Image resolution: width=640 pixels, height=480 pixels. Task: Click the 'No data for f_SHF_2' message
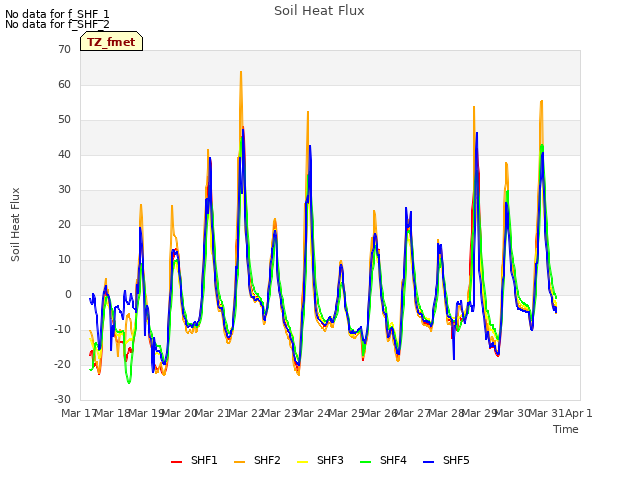pyautogui.click(x=57, y=24)
